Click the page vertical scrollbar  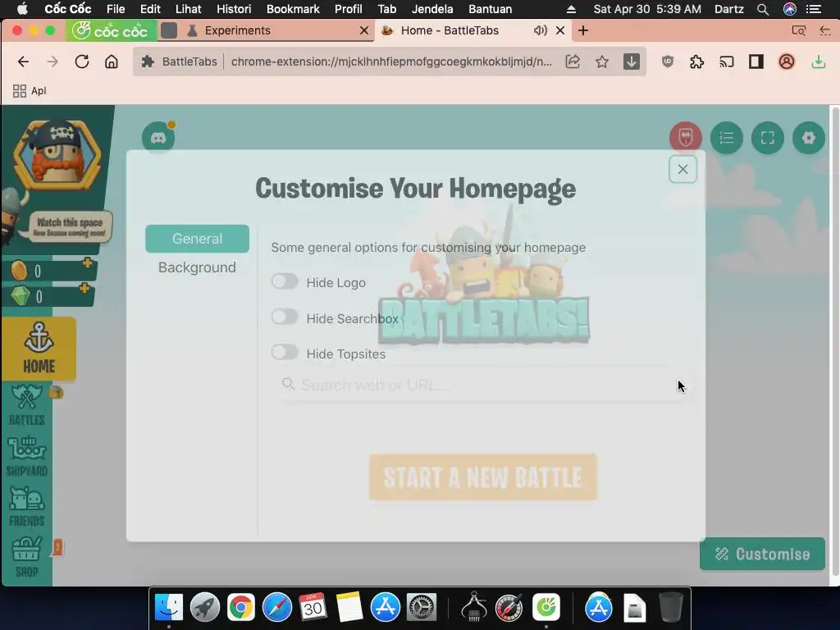834,343
